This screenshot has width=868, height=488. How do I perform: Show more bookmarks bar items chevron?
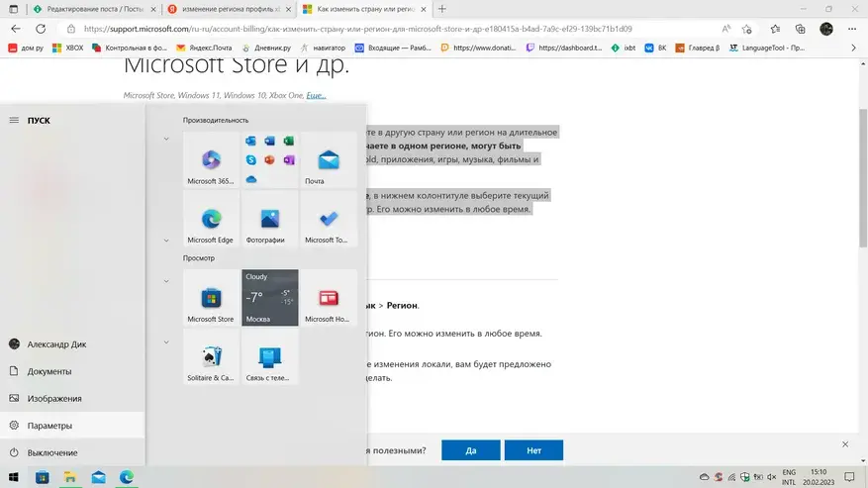(853, 49)
